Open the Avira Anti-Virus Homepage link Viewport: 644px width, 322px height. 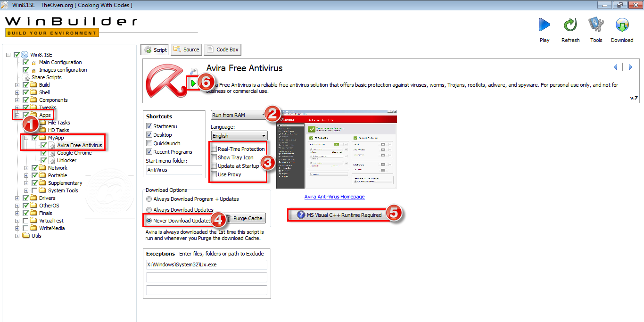pyautogui.click(x=334, y=197)
